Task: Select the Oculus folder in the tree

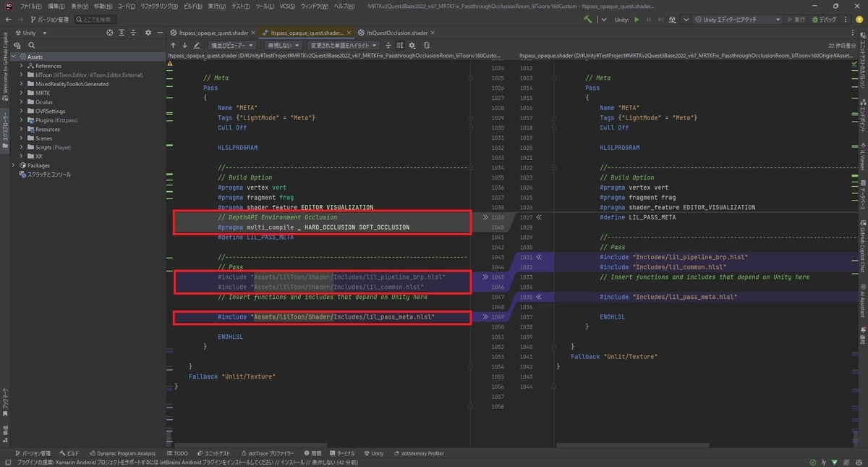Action: (43, 102)
